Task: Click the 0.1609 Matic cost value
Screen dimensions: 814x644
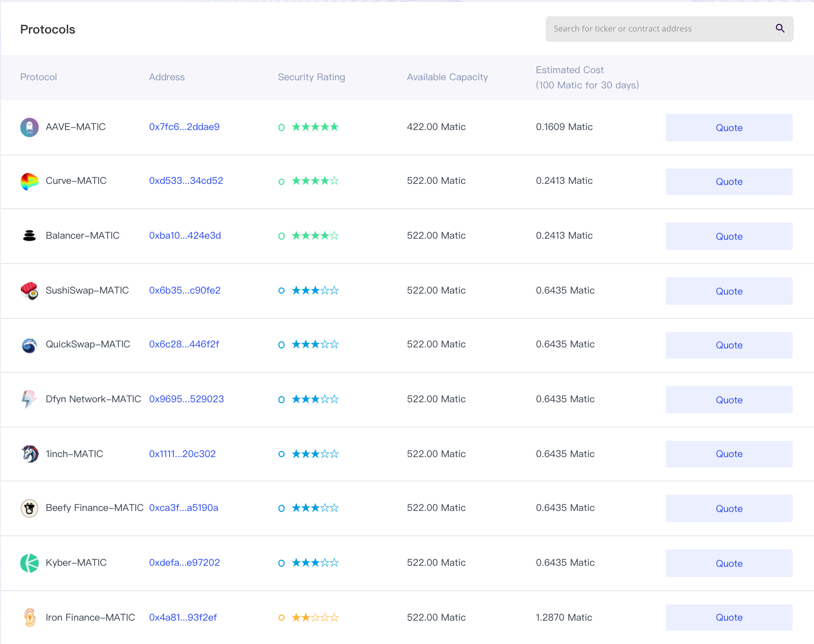Action: 564,127
